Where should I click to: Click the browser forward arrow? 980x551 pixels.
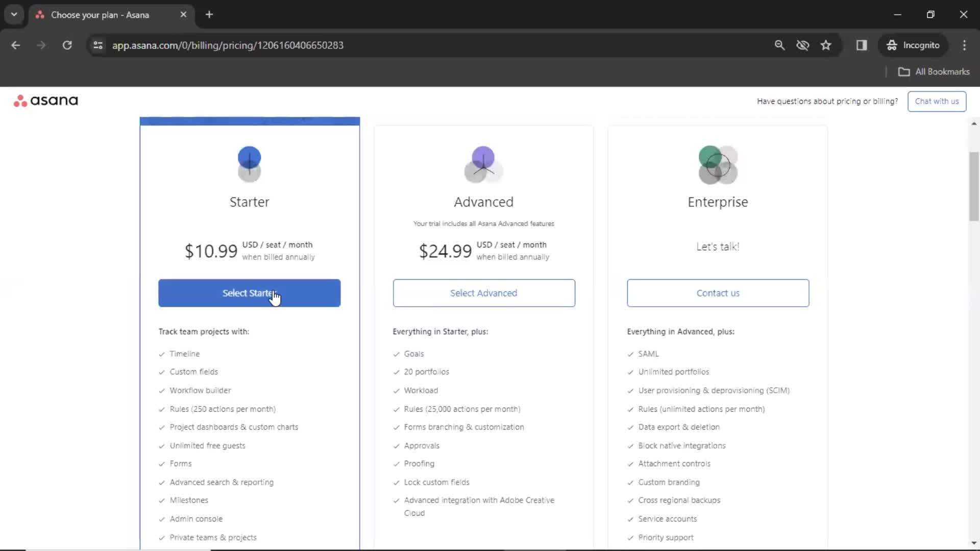(x=41, y=45)
